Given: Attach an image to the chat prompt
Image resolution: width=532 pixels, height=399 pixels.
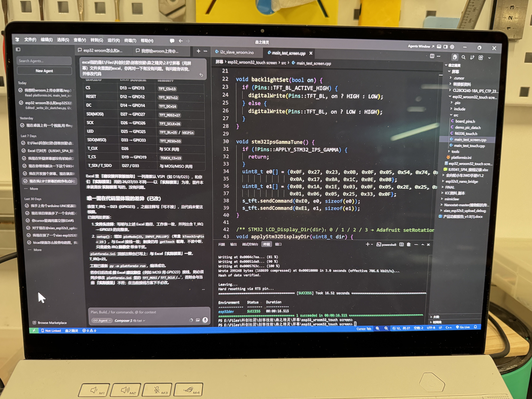Looking at the screenshot, I should [198, 320].
